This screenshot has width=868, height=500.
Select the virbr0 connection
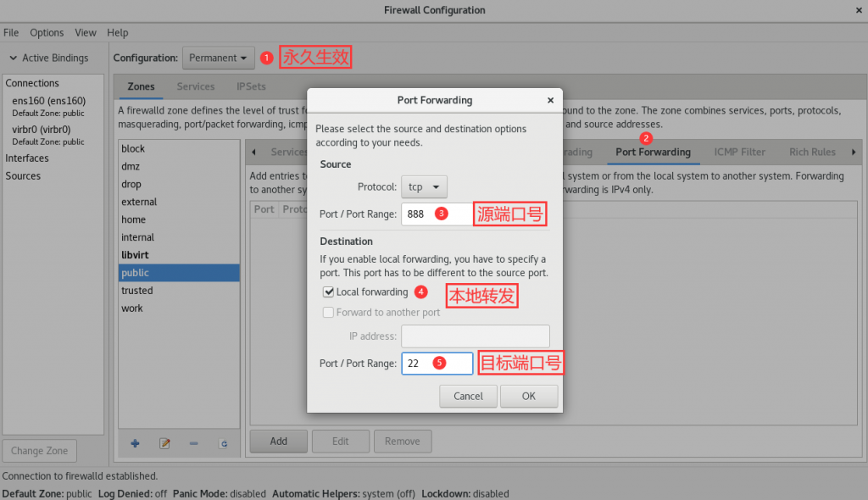click(x=53, y=135)
